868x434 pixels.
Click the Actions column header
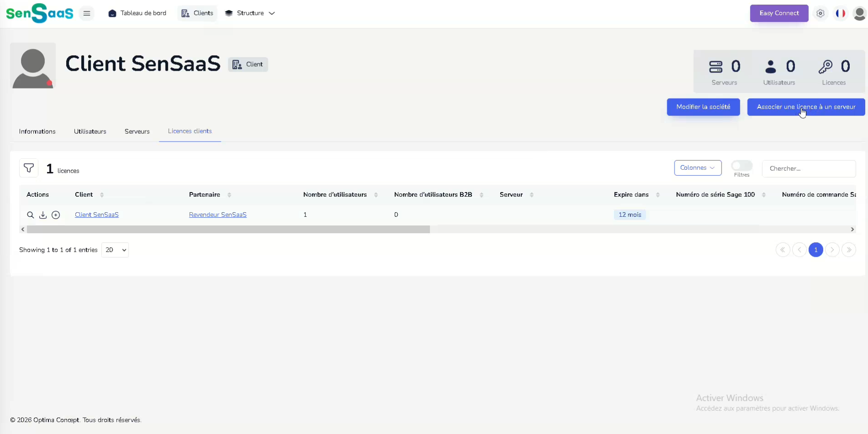click(37, 195)
